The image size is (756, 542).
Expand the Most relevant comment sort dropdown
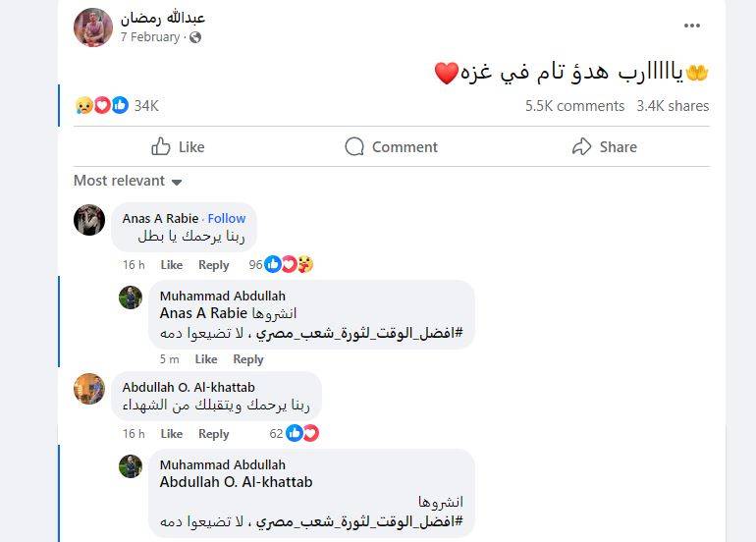click(x=128, y=181)
